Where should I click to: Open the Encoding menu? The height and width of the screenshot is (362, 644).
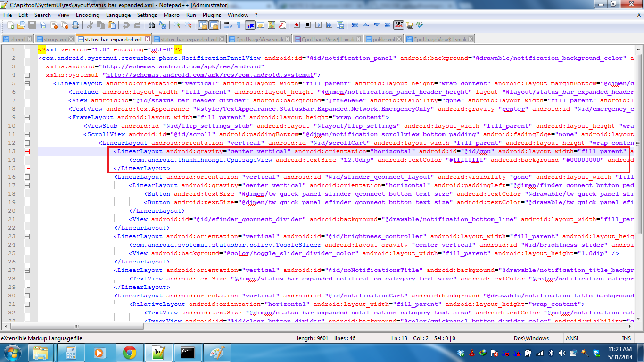pos(88,15)
